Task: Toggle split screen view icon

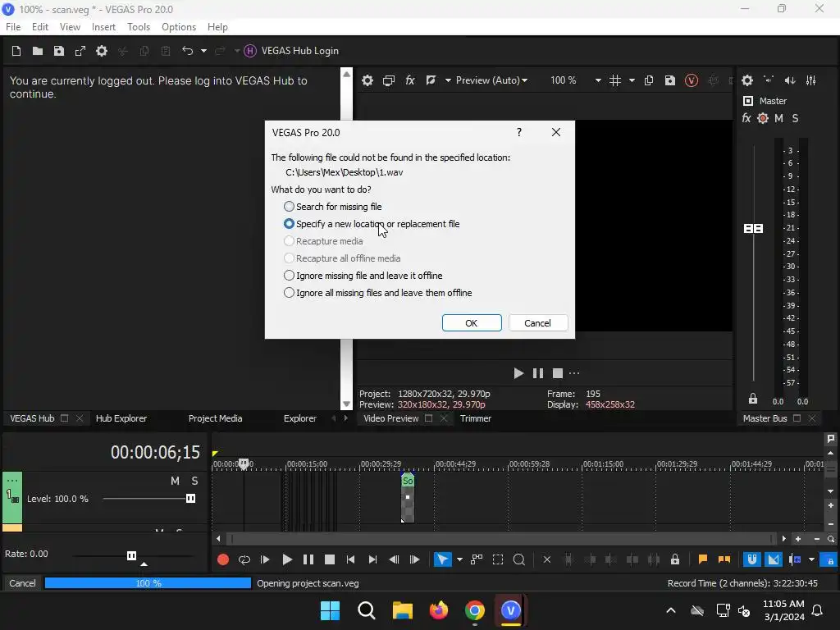Action: (x=431, y=80)
